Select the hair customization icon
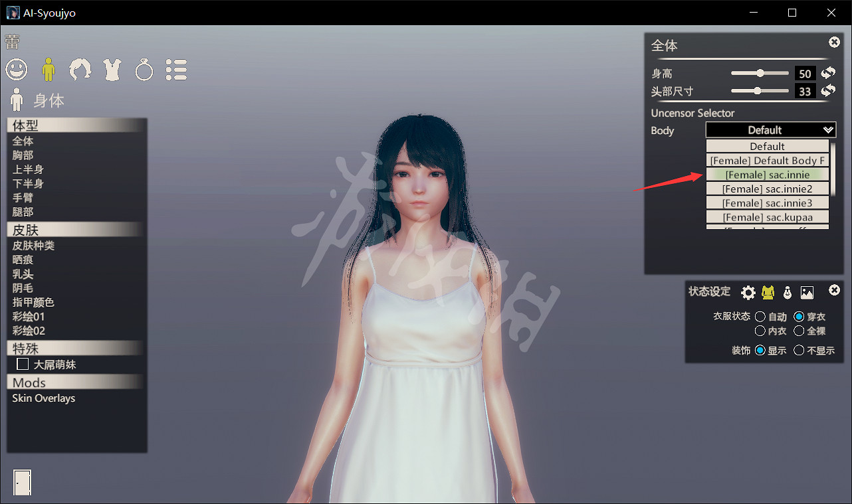 pyautogui.click(x=80, y=69)
